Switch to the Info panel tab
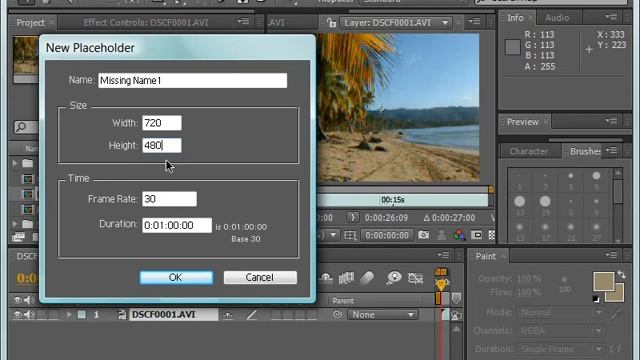640x360 pixels. point(515,18)
